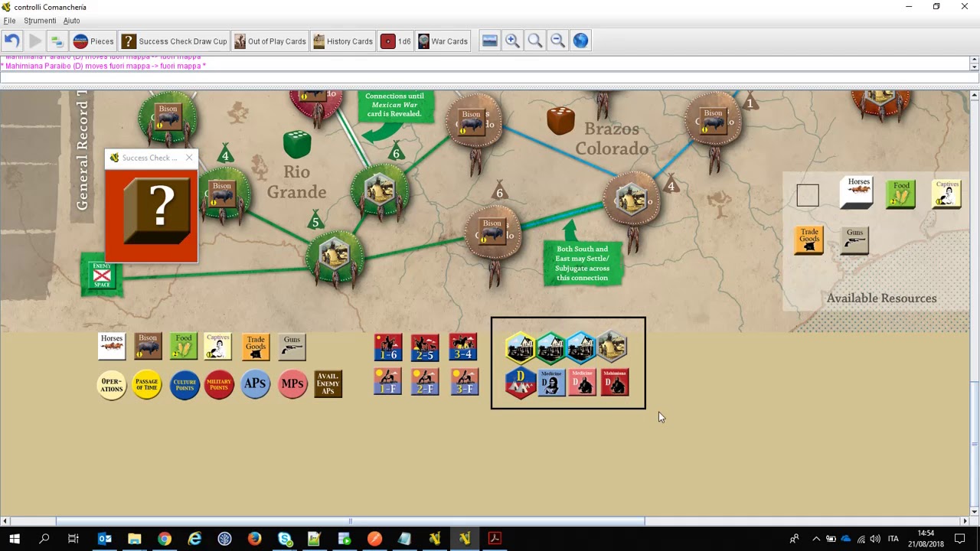
Task: Open the Strumenti menu
Action: click(x=40, y=21)
